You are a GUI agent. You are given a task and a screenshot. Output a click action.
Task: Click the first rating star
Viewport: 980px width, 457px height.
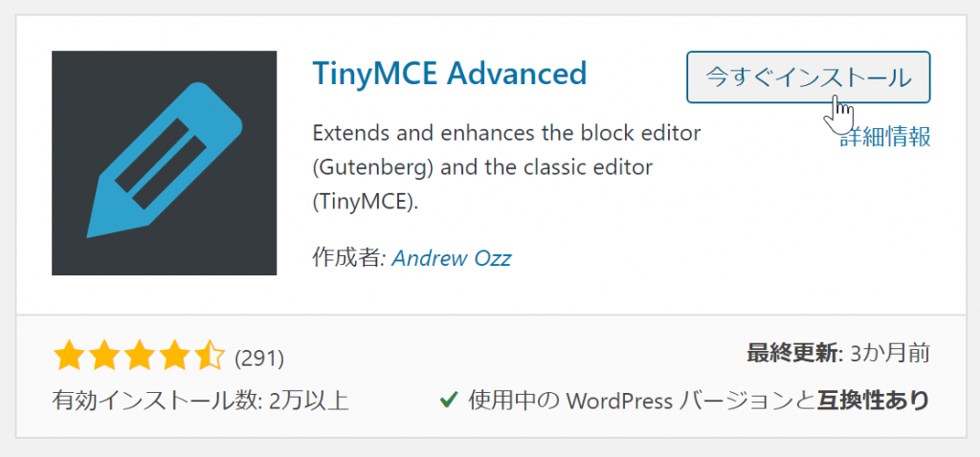(x=70, y=357)
